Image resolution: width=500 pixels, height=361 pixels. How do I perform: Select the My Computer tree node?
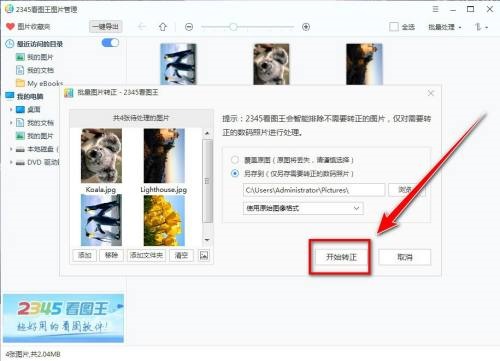25,96
